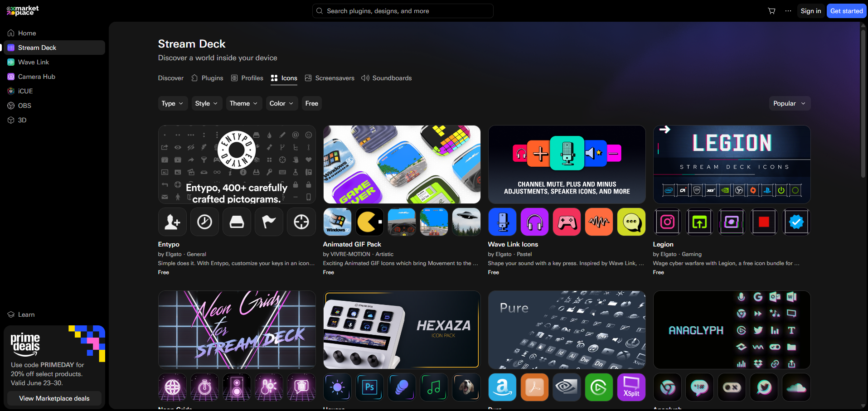
Task: Click the Anaglyph Twitter bird icon tile
Action: tap(764, 387)
